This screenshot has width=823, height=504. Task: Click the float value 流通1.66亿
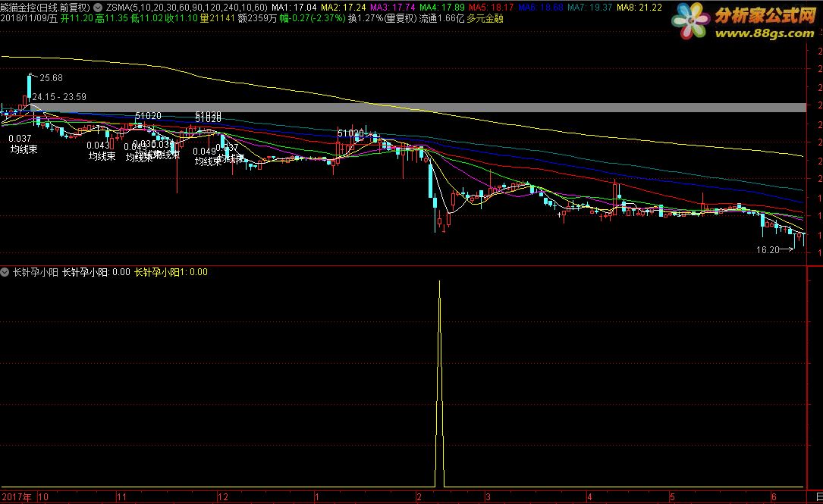(441, 18)
